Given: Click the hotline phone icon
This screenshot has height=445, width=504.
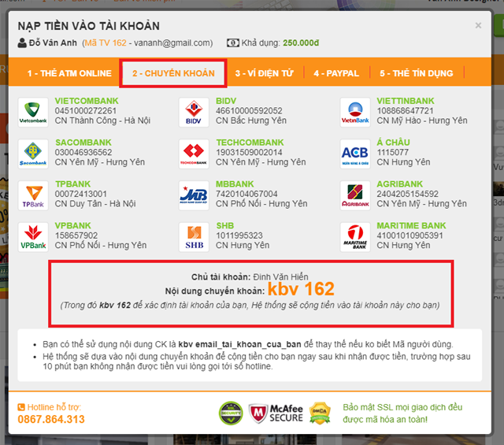Looking at the screenshot, I should (x=21, y=407).
